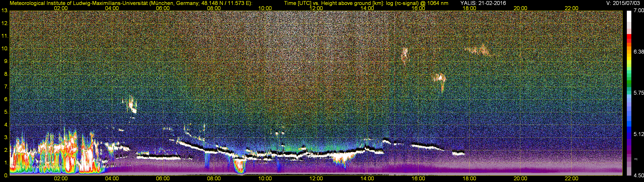This screenshot has height=182, width=644.
Task: Click the colorbar value 4.50
Action: click(639, 176)
